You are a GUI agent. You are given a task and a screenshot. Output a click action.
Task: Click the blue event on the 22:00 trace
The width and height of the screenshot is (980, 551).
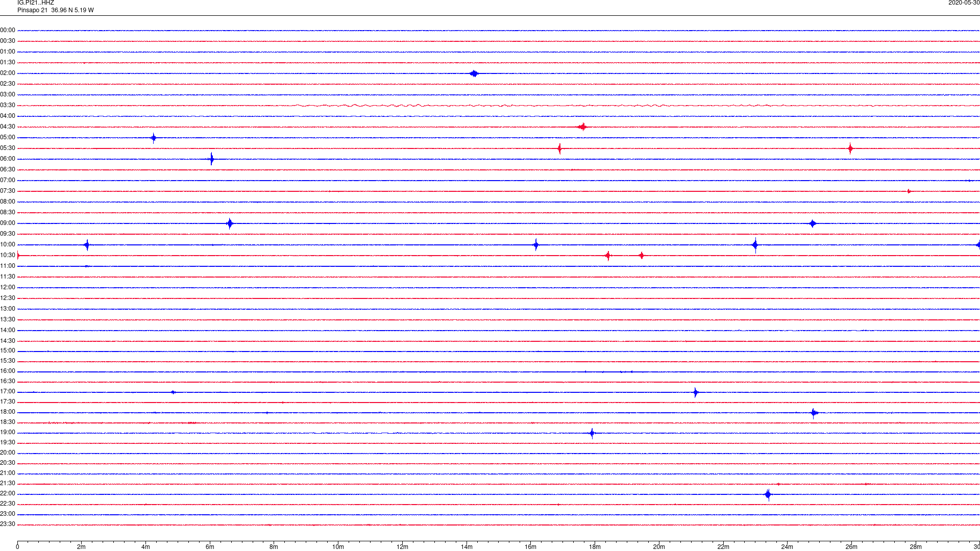768,494
